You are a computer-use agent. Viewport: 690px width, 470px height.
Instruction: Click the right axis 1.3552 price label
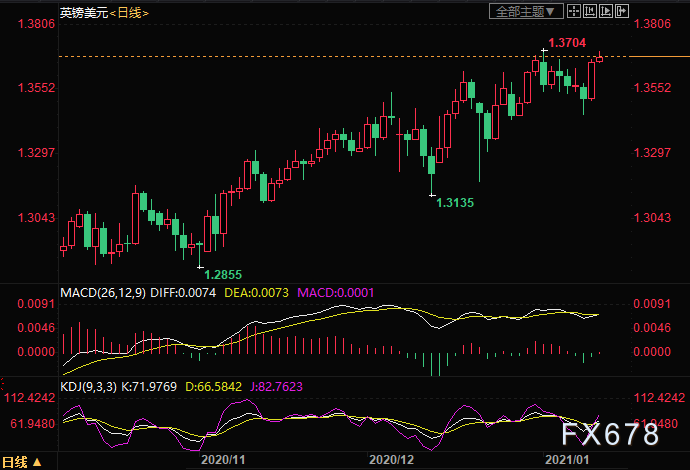pyautogui.click(x=652, y=88)
